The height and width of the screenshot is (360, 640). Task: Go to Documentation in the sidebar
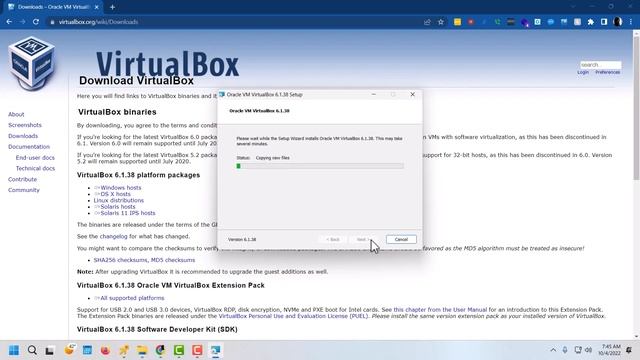[29, 147]
